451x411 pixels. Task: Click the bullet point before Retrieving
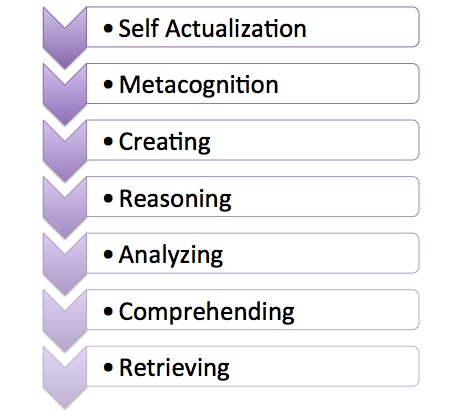(108, 368)
